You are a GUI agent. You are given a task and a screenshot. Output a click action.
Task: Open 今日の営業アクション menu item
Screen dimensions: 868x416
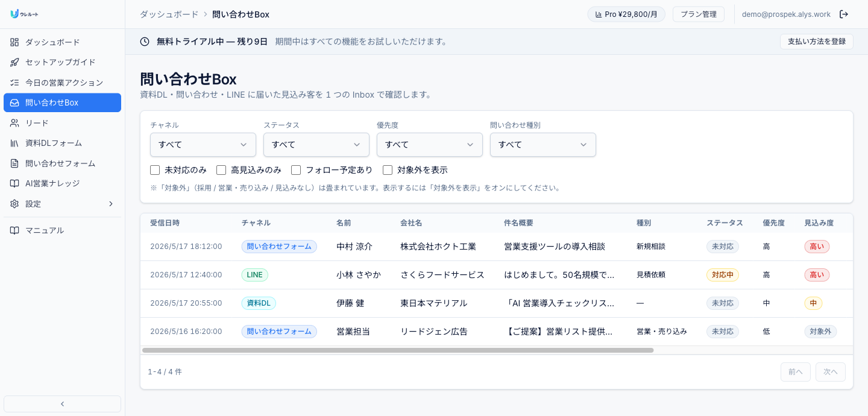[62, 83]
